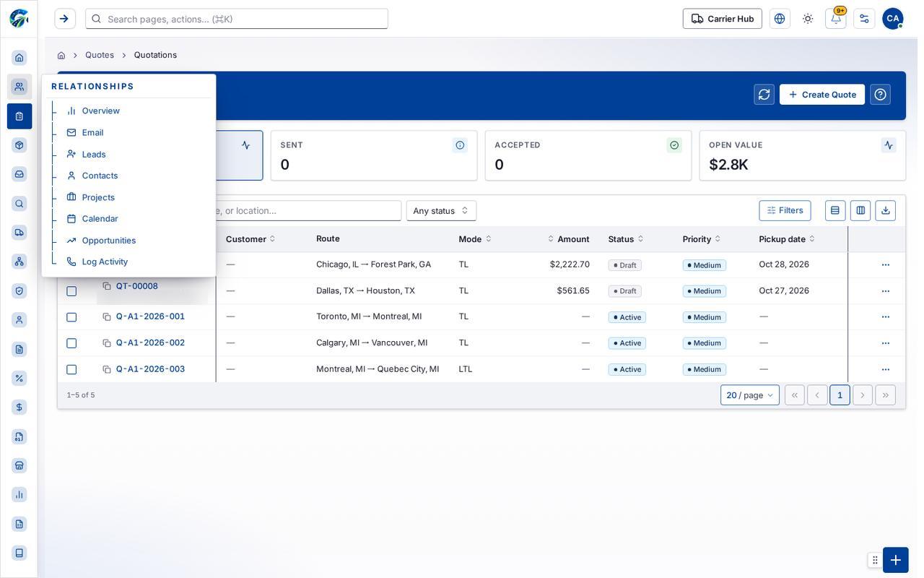Select the dollar sign sidebar icon
The width and height of the screenshot is (924, 578).
pyautogui.click(x=19, y=407)
